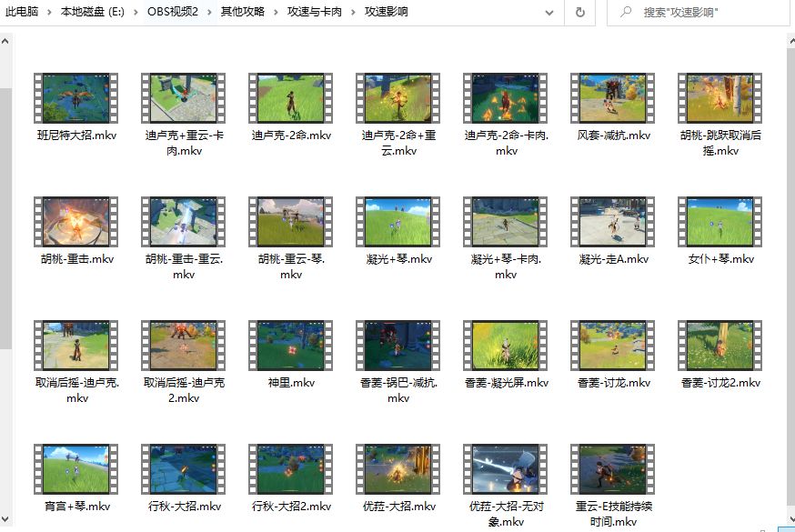Select 凝光+琴.mkv video file

[398, 231]
